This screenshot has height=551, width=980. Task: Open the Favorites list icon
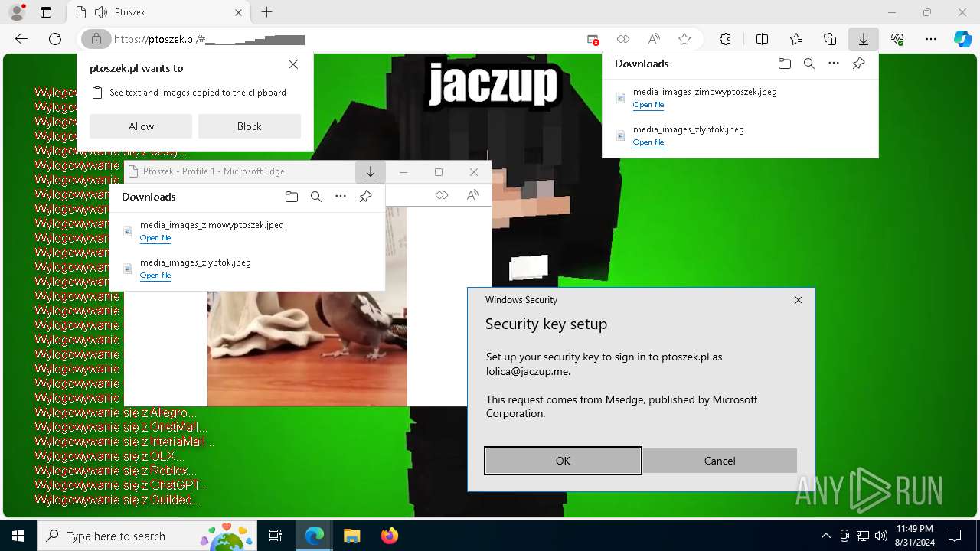pyautogui.click(x=796, y=39)
